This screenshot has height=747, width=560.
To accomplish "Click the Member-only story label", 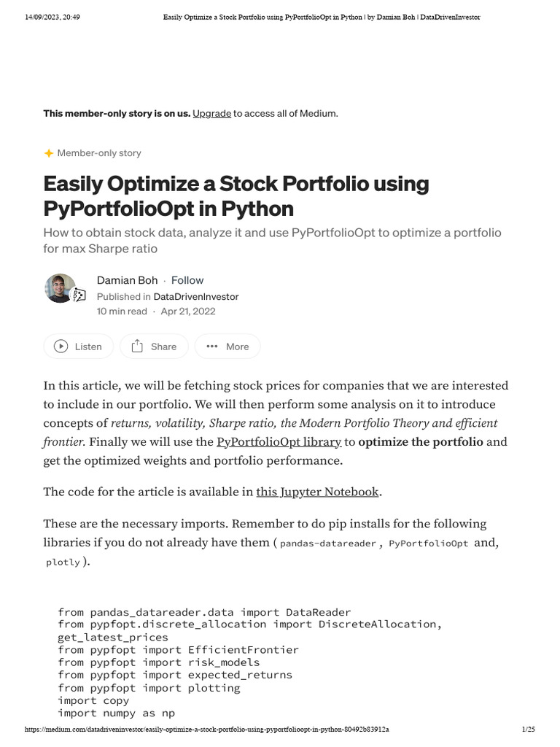I will [x=99, y=153].
